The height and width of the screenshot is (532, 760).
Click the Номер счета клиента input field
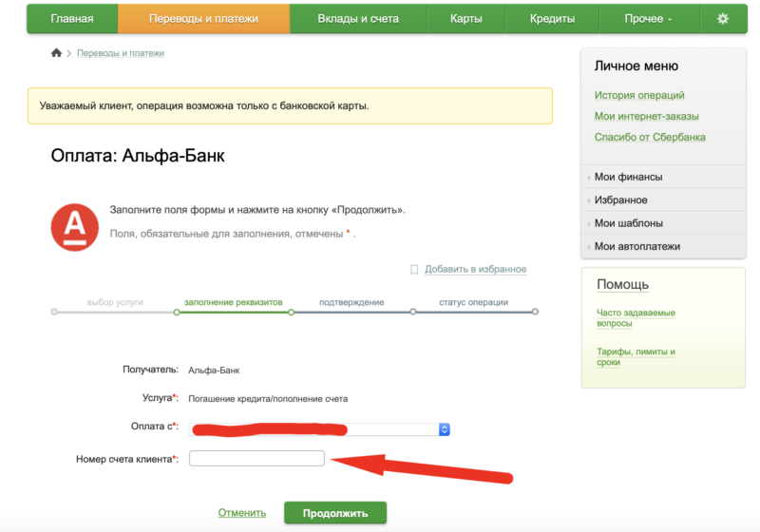256,458
